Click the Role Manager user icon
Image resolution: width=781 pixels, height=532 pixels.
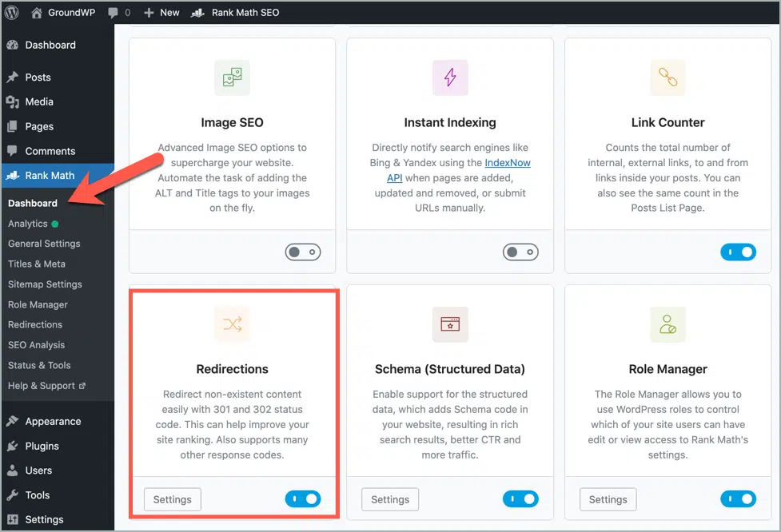coord(668,324)
